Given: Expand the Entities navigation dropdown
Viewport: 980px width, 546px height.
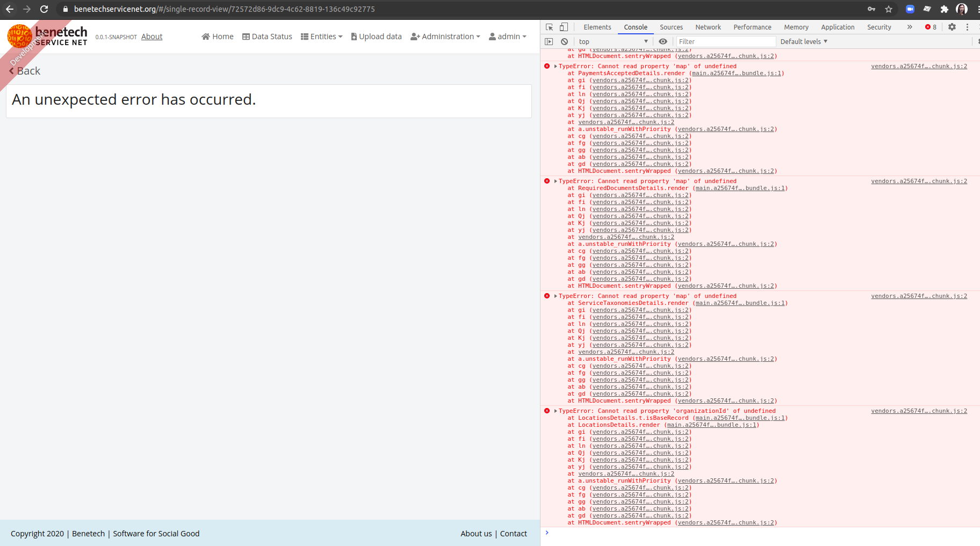Looking at the screenshot, I should 322,37.
